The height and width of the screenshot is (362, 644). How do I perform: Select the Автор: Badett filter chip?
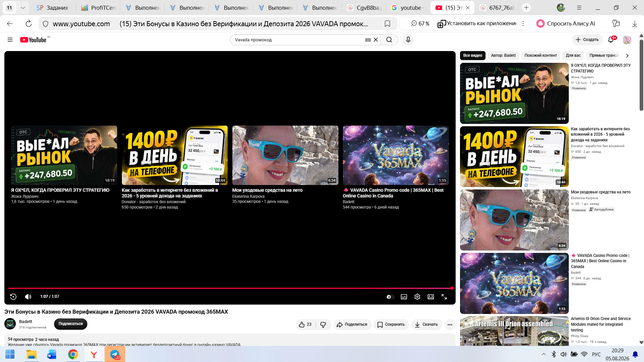[503, 55]
